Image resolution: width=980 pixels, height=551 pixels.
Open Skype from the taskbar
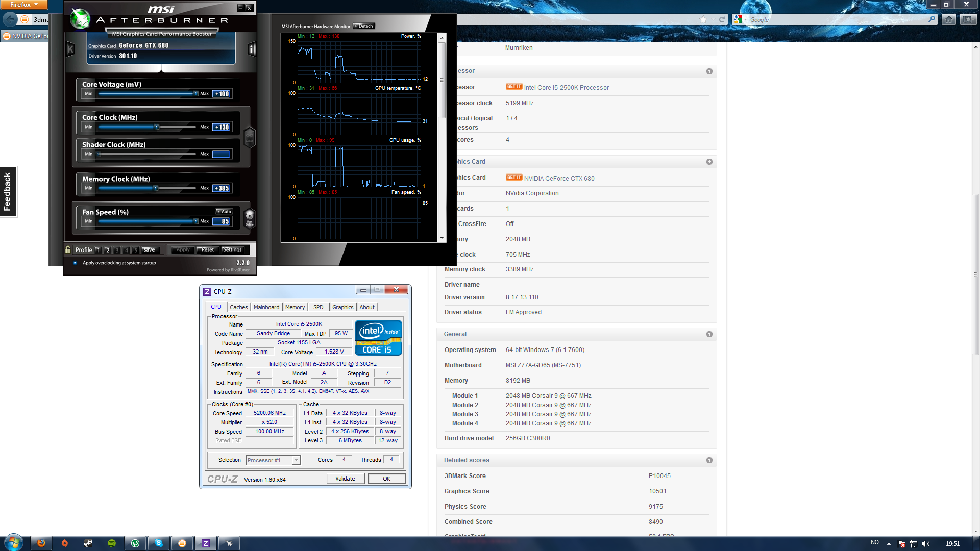coord(159,543)
